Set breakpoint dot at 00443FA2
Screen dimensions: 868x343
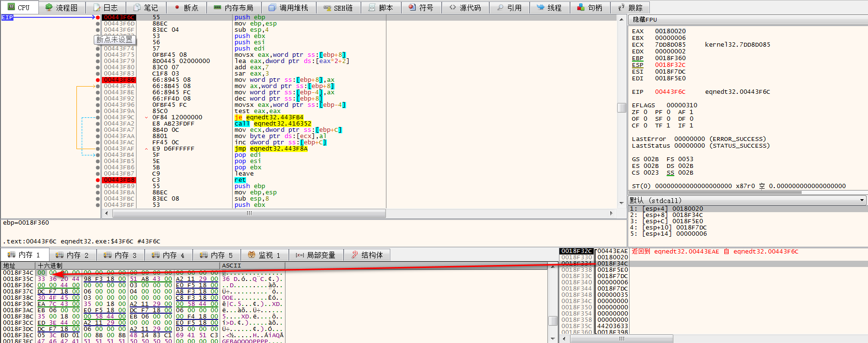(x=98, y=124)
